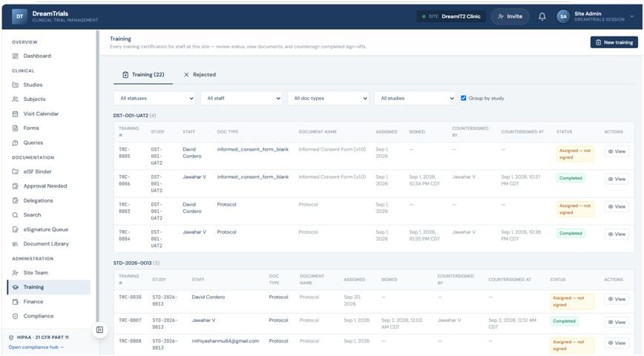Click the Approval Needed icon
The image size is (644, 356).
[15, 186]
